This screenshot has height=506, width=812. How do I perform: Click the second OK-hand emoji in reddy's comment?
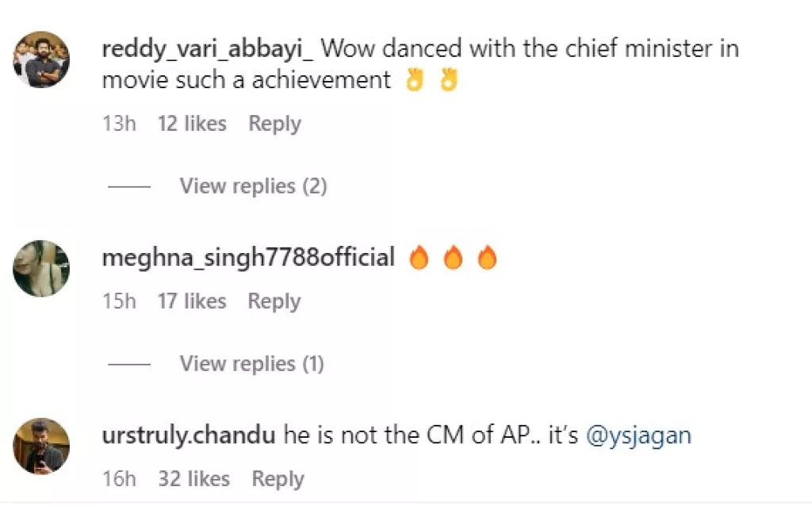[450, 79]
